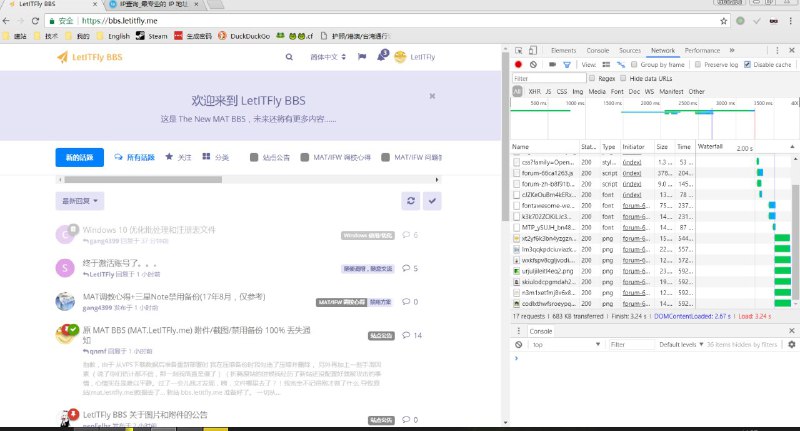Viewport: 800px width, 431px height.
Task: Enable the Preserve log checkbox
Action: click(x=698, y=65)
